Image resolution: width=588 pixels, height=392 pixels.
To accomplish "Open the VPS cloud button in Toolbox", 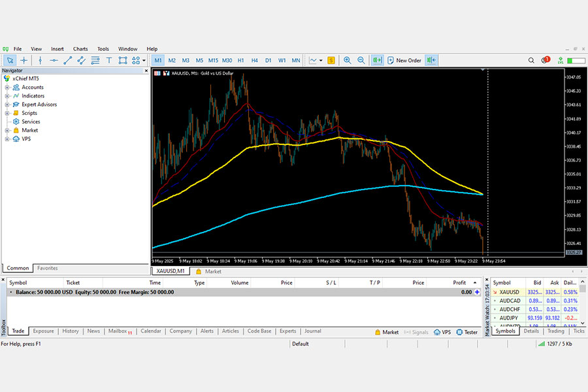I will [442, 333].
